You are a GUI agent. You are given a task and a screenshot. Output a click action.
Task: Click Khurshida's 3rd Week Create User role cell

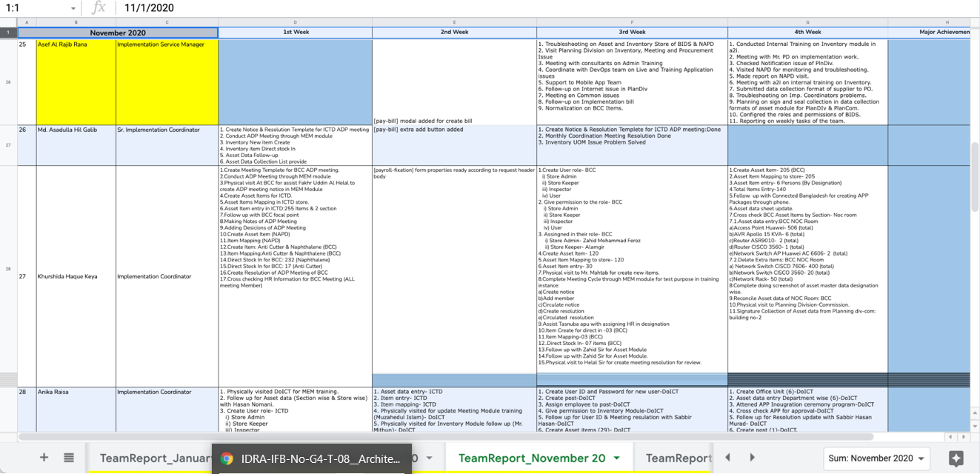pos(632,270)
